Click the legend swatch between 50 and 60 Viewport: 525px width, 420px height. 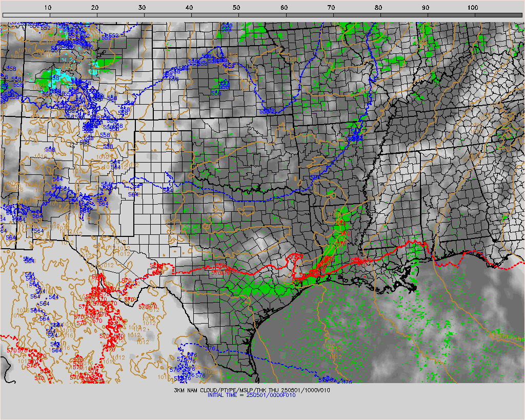tap(262, 15)
